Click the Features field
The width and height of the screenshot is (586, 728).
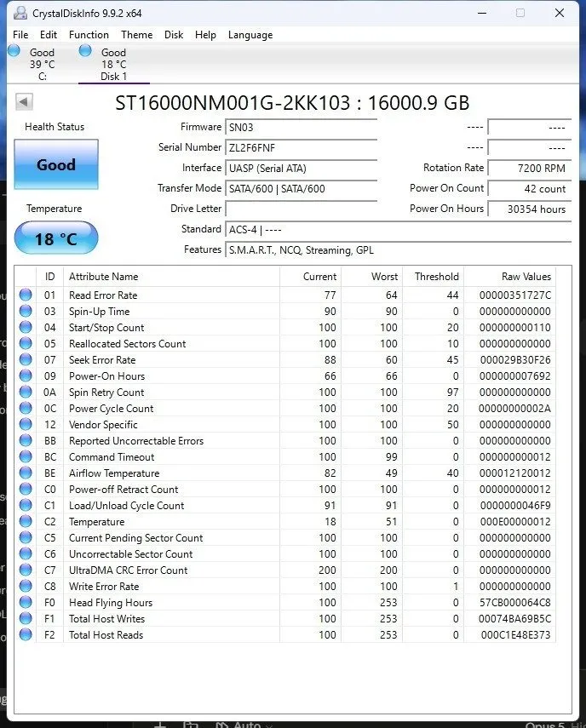(398, 249)
